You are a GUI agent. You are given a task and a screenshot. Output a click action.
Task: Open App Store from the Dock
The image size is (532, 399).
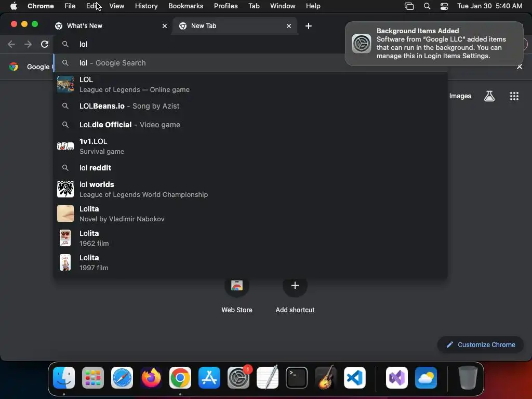[x=209, y=378]
